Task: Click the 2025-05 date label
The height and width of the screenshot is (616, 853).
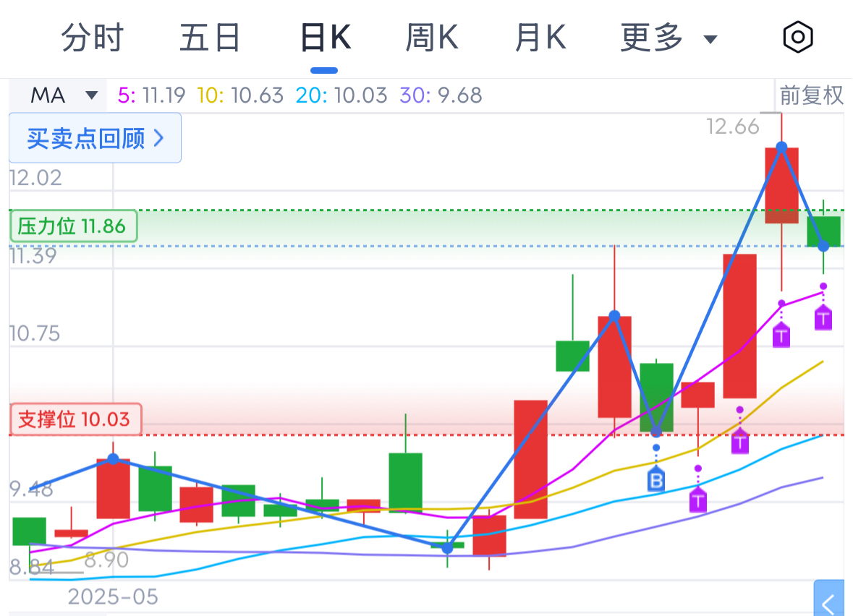Action: click(x=113, y=597)
